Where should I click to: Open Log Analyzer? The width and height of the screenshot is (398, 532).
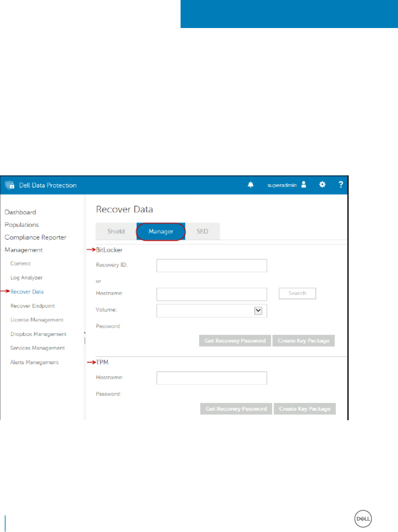point(27,277)
